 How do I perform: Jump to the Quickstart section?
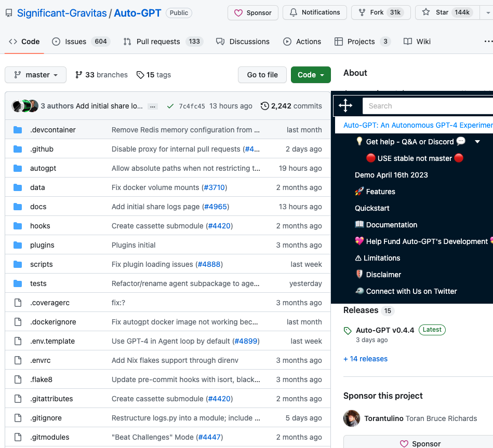coord(372,208)
